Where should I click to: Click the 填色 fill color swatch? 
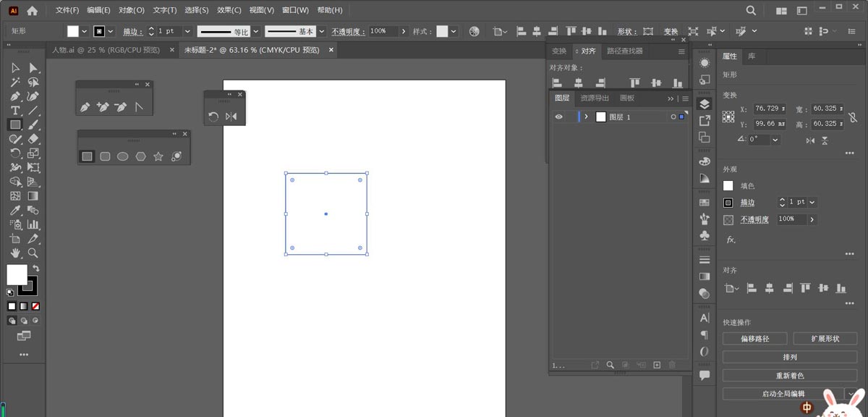tap(728, 185)
